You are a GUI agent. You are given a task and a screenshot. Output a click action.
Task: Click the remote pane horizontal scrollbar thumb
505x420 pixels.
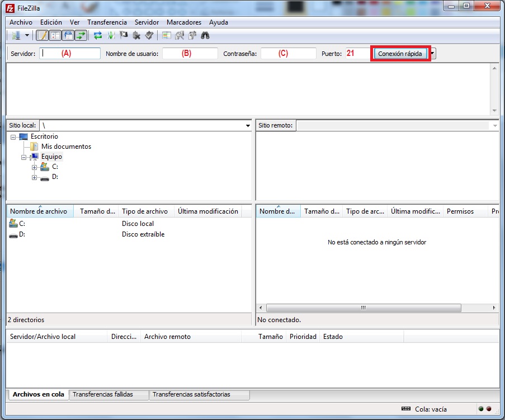(x=364, y=308)
